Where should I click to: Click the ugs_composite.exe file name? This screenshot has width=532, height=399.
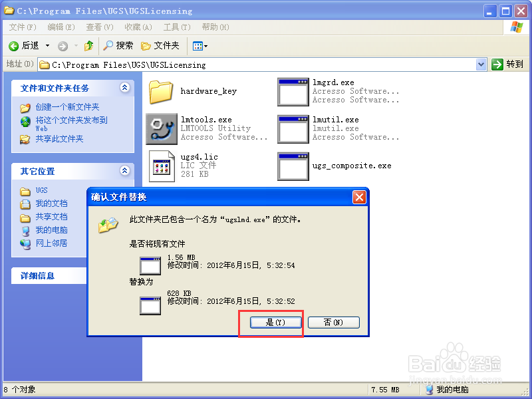[352, 166]
